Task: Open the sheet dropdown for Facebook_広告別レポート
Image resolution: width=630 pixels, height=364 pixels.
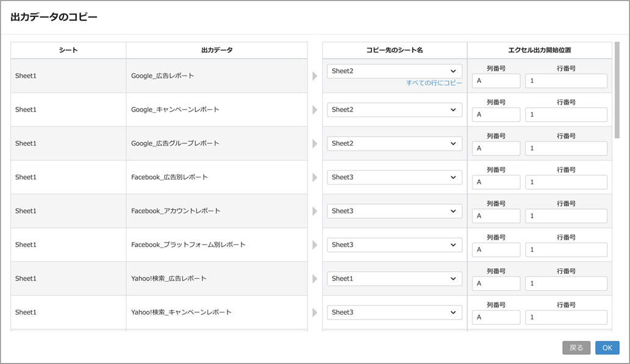Action: point(394,177)
